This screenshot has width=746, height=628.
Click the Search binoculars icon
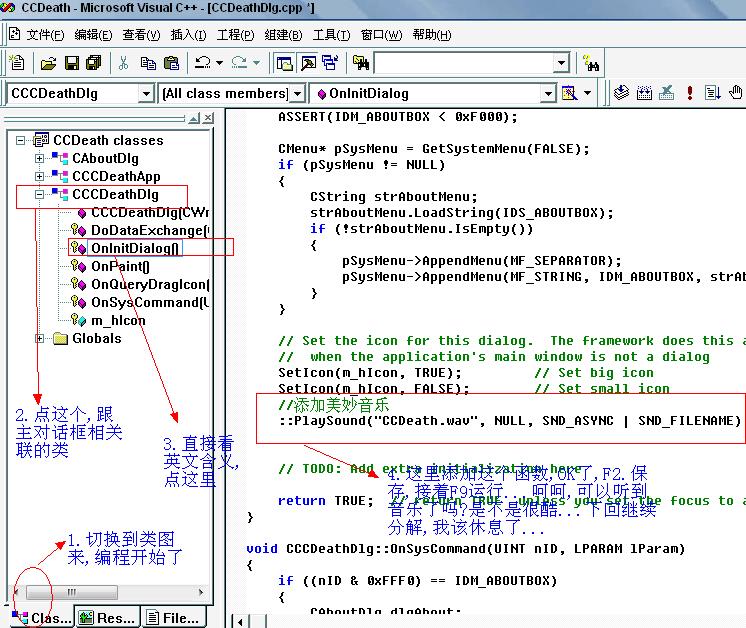pos(591,63)
